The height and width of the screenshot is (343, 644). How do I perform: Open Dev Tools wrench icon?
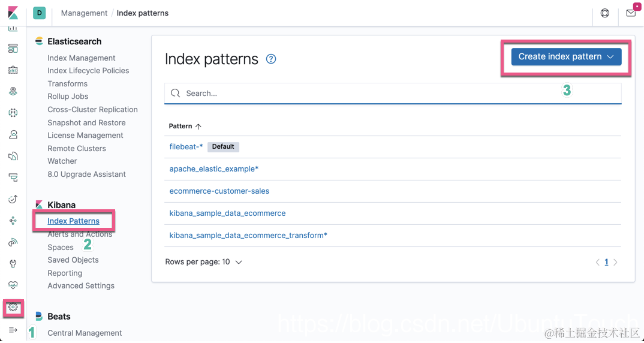point(13,264)
